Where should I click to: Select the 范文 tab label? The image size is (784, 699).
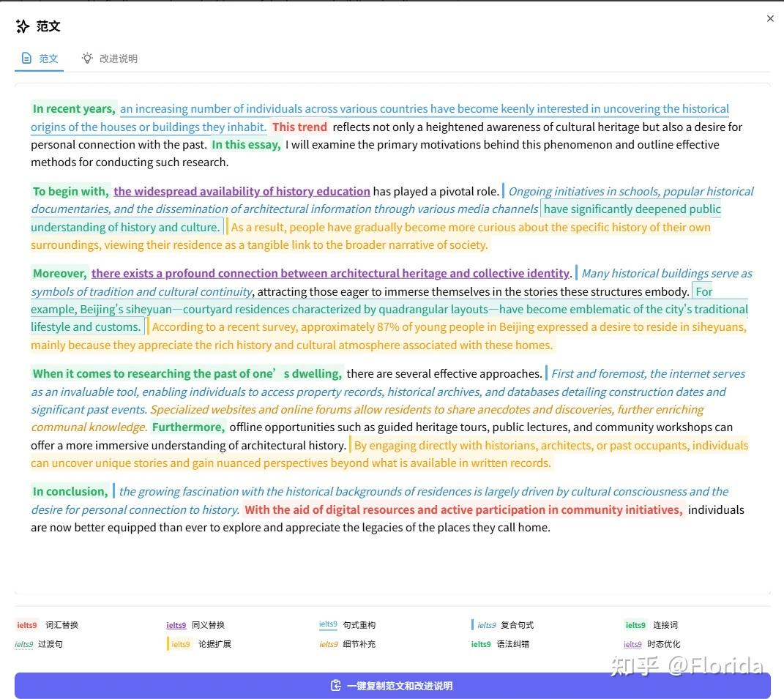coord(48,59)
